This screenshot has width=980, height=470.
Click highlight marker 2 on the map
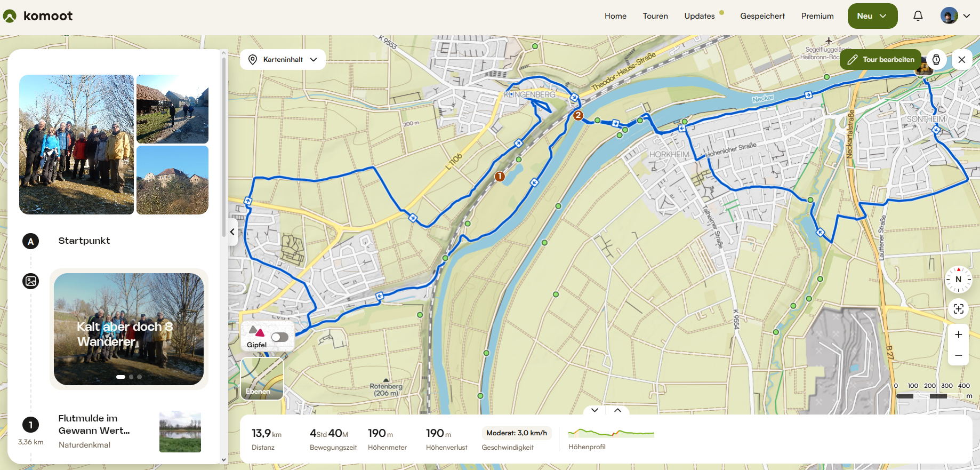pos(578,115)
